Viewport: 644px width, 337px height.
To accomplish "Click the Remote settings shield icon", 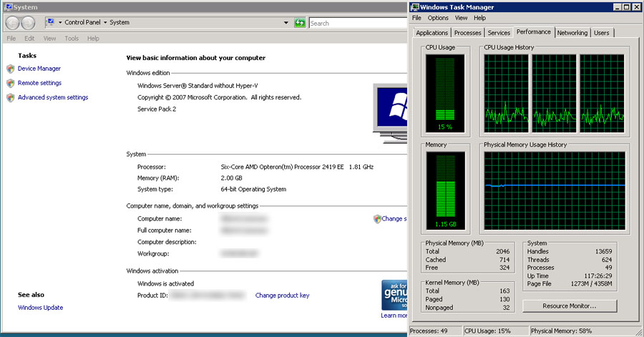I will [x=10, y=83].
